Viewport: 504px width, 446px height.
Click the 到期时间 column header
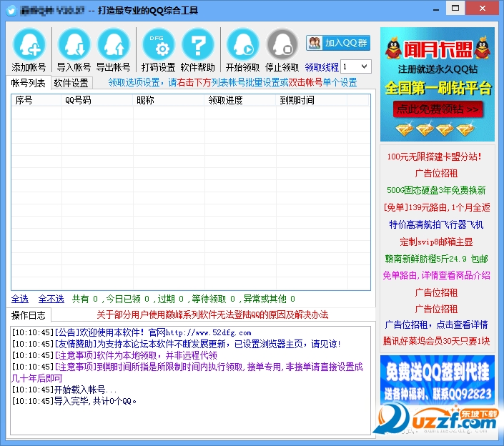(312, 100)
